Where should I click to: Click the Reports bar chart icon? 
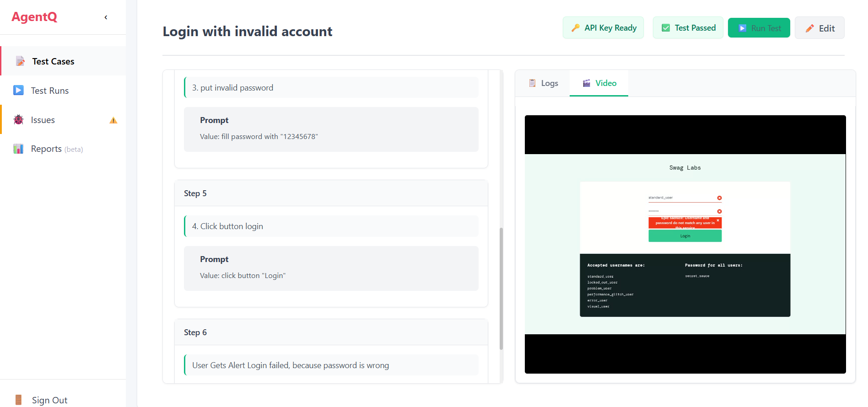[x=18, y=149]
